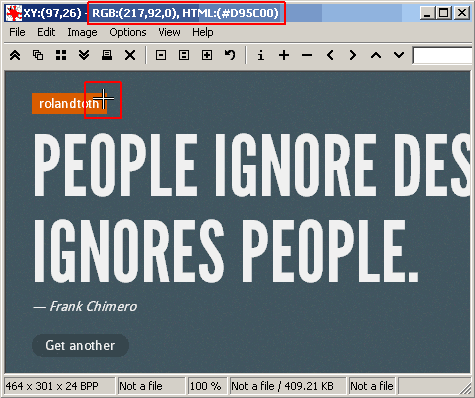Show image info with the 'i' icon
Image resolution: width=475 pixels, height=398 pixels.
tap(261, 55)
